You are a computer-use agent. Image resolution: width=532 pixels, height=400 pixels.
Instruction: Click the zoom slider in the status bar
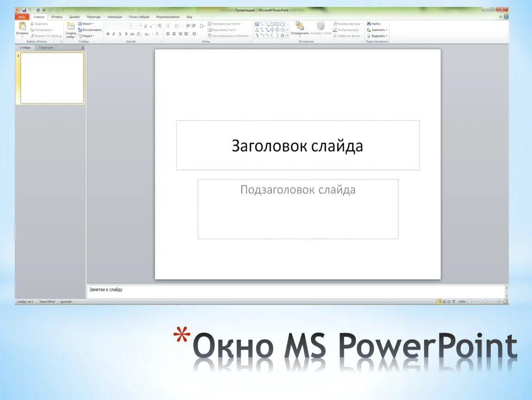[484, 301]
